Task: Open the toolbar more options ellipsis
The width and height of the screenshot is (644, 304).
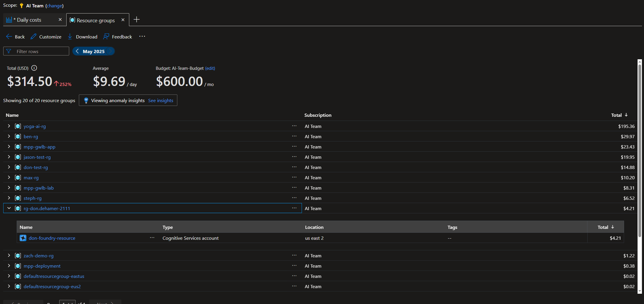Action: [x=142, y=36]
